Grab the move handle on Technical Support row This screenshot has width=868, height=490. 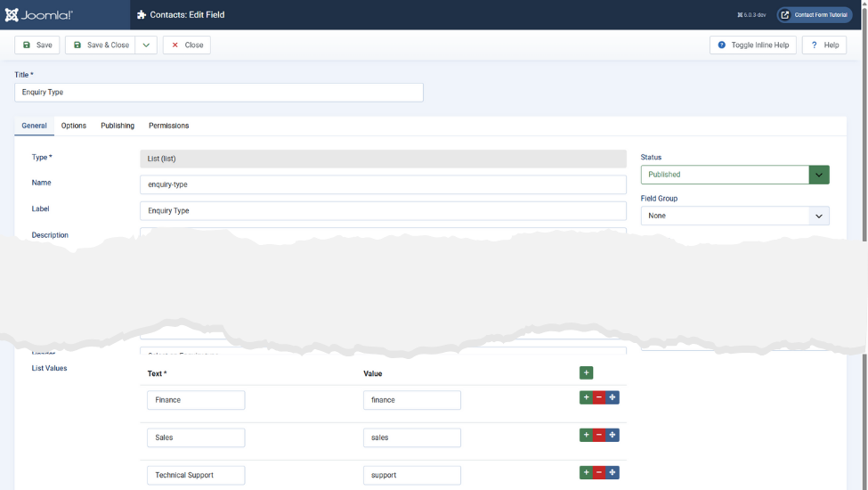[x=612, y=473]
